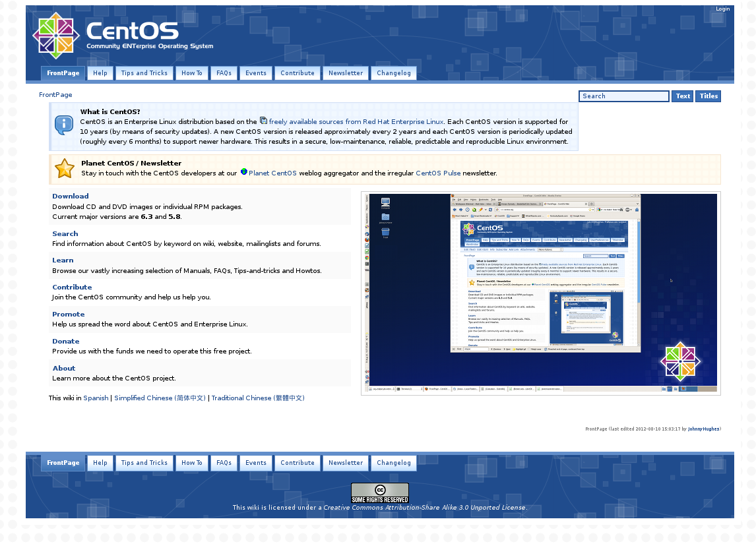This screenshot has width=756, height=544.
Task: Switch to the FAQs tab in header
Action: coord(224,73)
